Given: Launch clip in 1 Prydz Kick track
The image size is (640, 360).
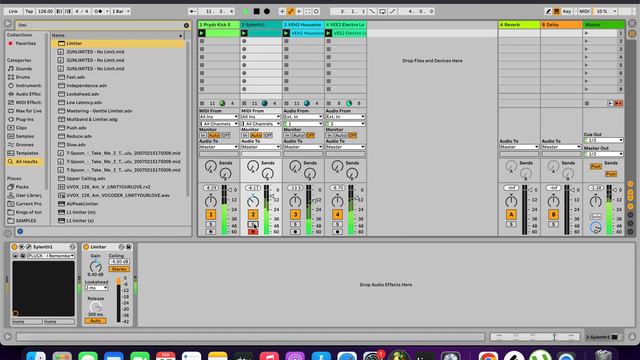Looking at the screenshot, I should point(202,33).
